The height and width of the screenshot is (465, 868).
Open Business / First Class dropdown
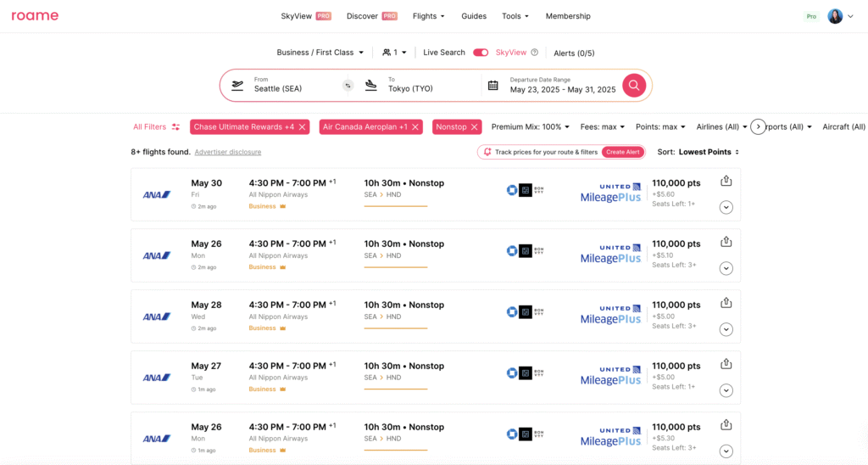(320, 53)
